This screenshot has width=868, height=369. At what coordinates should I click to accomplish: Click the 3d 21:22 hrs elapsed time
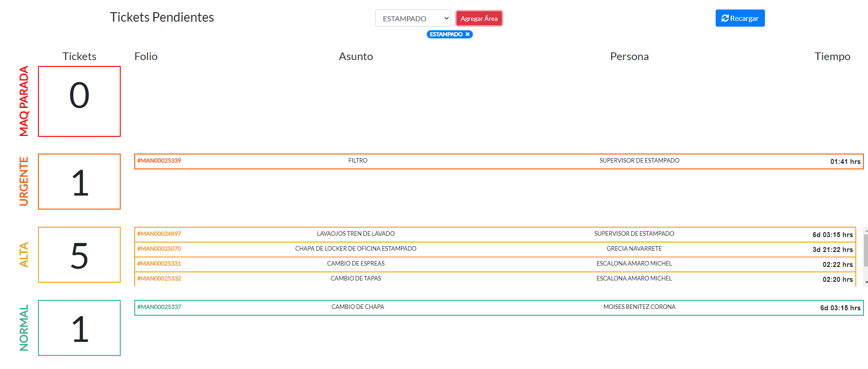tap(833, 250)
